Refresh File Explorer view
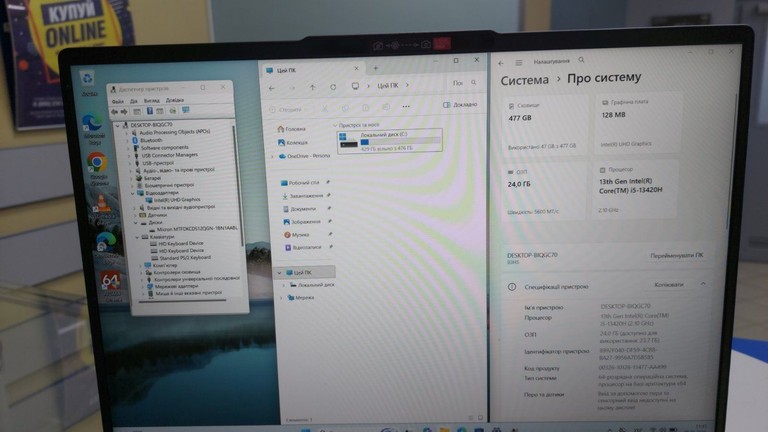This screenshot has height=432, width=768. pyautogui.click(x=333, y=87)
